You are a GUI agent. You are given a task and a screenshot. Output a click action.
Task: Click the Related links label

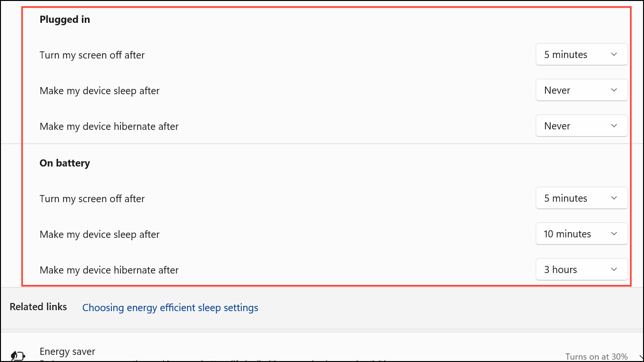39,307
